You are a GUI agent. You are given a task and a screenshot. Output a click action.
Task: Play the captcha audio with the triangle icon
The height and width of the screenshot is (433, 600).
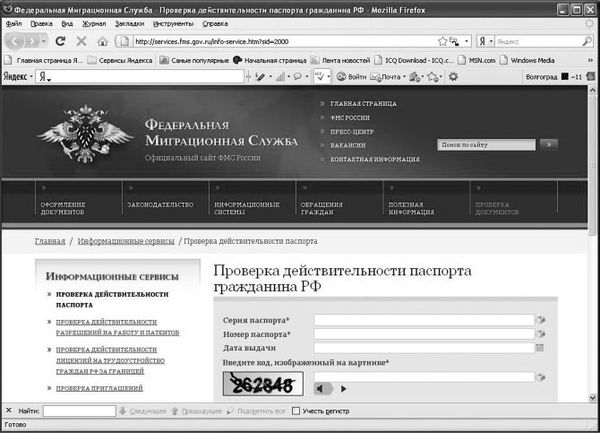343,388
